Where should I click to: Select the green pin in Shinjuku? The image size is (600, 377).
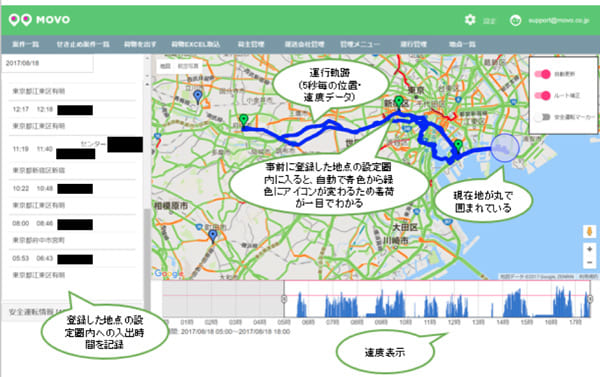pos(399,102)
